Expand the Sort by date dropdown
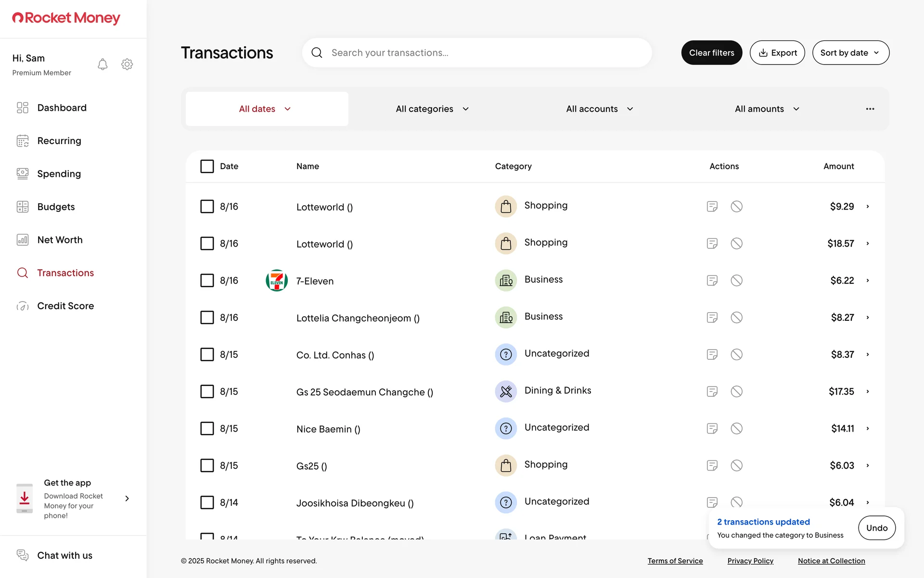 850,53
